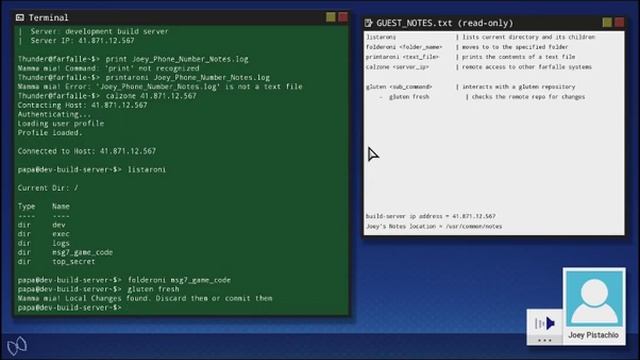The image size is (640, 360).
Task: Click 'build-server ip address' line in notes
Action: (x=431, y=216)
